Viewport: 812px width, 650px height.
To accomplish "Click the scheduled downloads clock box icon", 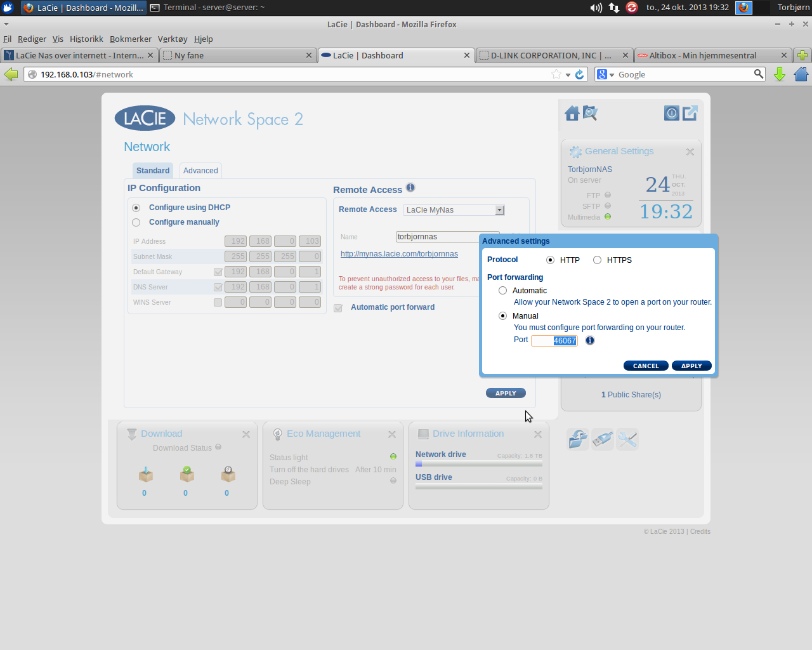I will tap(228, 474).
